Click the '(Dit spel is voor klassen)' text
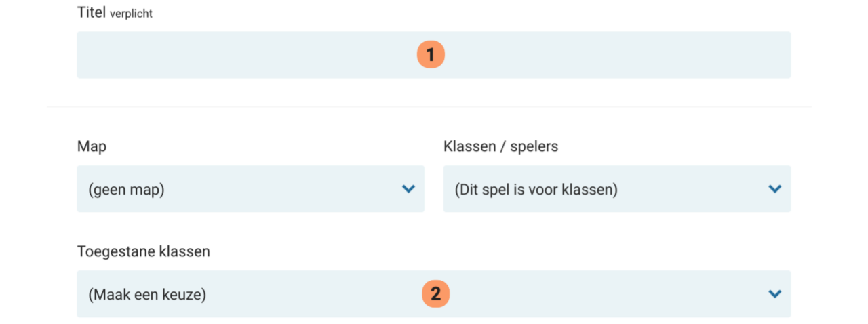This screenshot has height=324, width=868. coord(536,190)
